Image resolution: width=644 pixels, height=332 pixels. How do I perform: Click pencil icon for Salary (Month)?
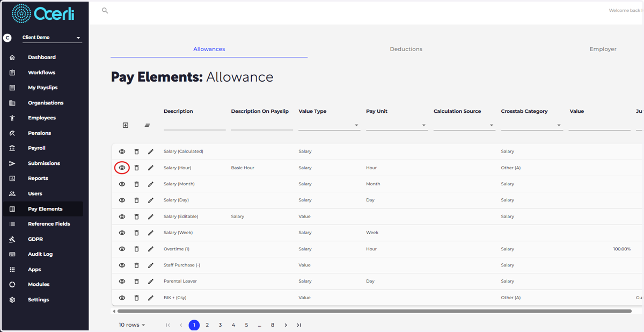pyautogui.click(x=151, y=184)
